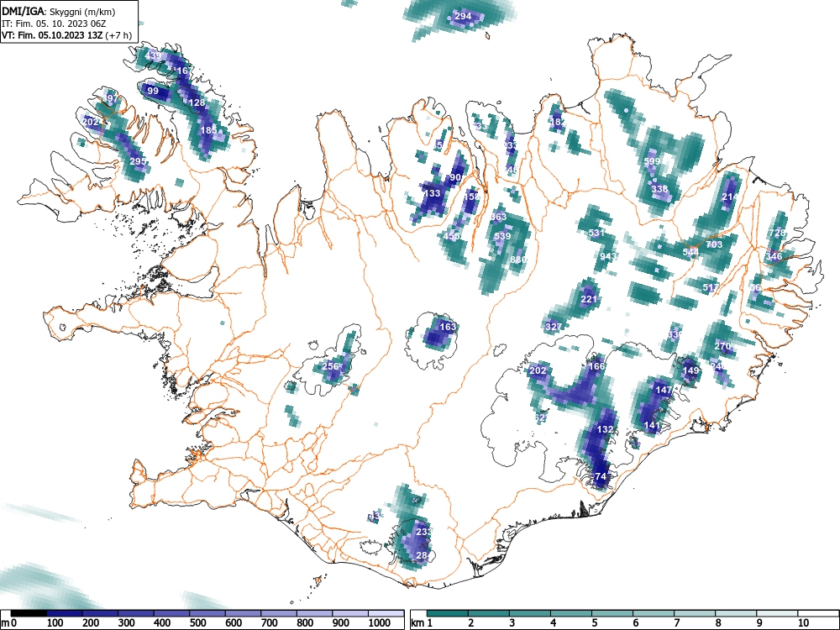Screen dimensions: 840x630
Task: Click the 'm 0' label on the metre legend
Action: (8, 623)
